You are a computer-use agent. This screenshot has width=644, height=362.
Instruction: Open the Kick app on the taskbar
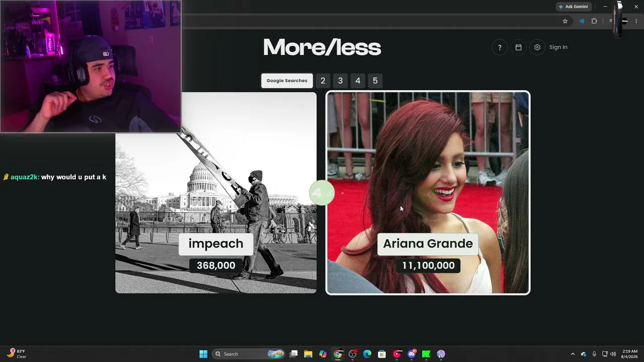(426, 354)
